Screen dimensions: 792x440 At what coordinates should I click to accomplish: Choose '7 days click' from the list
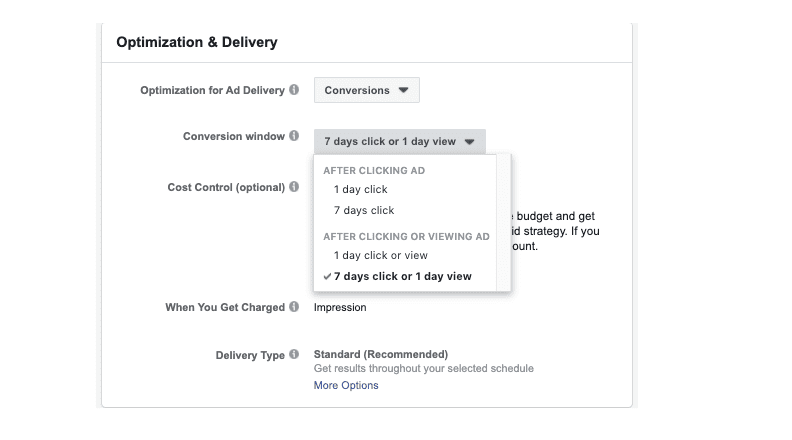(364, 210)
